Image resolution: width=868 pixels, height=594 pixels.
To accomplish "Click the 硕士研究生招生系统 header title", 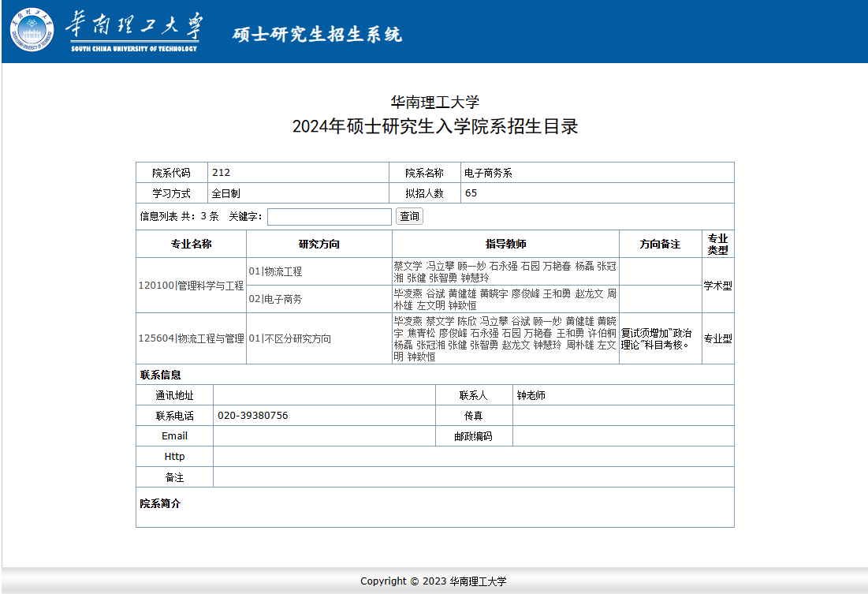I will coord(317,35).
